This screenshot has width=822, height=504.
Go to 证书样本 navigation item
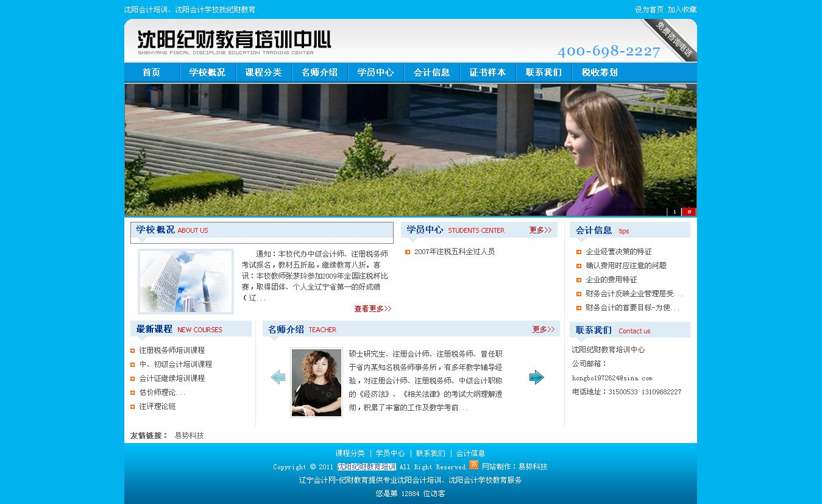tap(487, 73)
